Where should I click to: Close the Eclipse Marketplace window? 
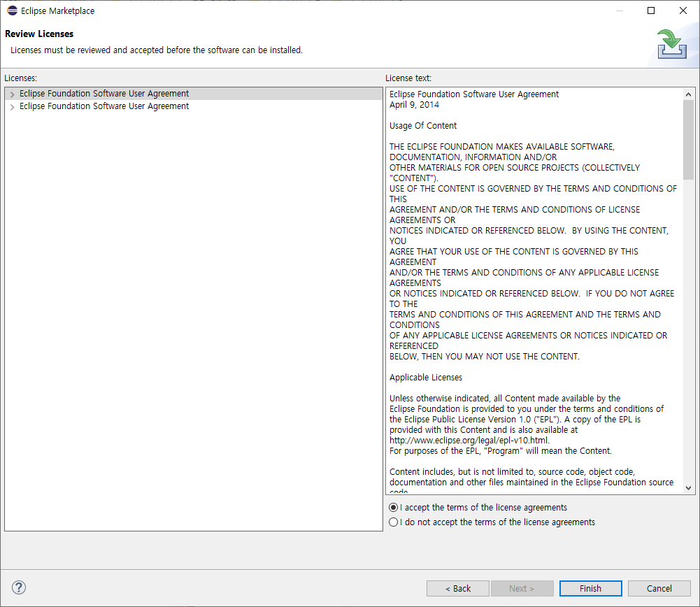coord(683,10)
